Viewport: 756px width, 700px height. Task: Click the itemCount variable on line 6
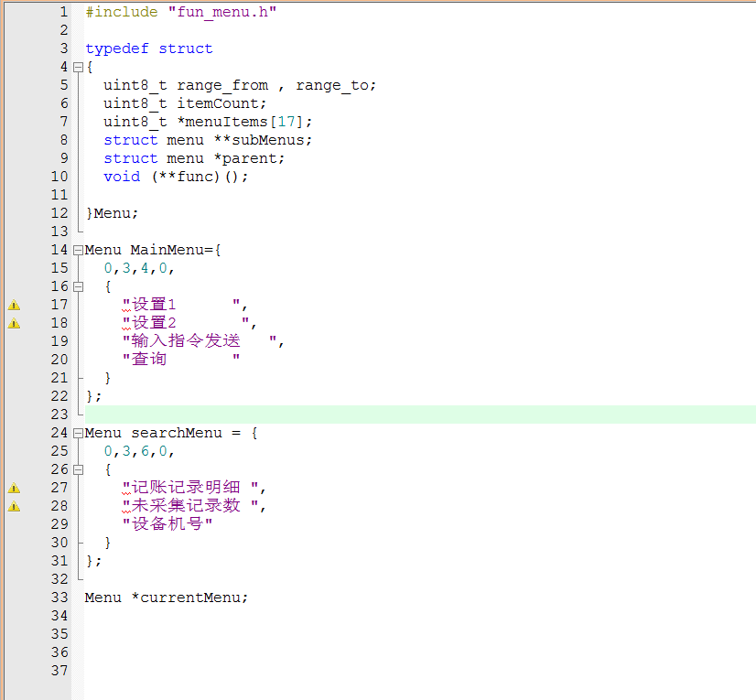point(218,103)
